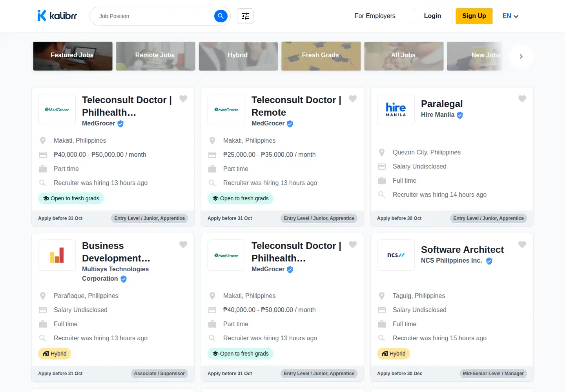Toggle heart on Teleconsult Doctor Remote job

[x=353, y=99]
